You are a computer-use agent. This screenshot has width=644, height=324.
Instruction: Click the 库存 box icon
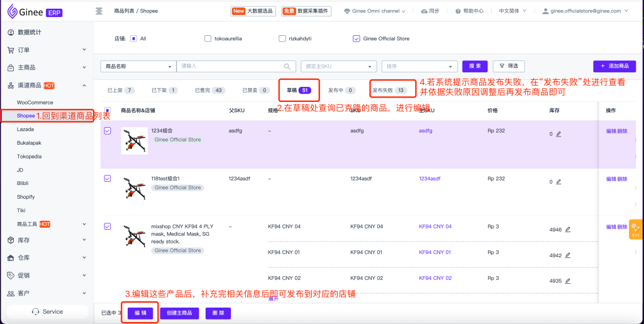coord(11,240)
